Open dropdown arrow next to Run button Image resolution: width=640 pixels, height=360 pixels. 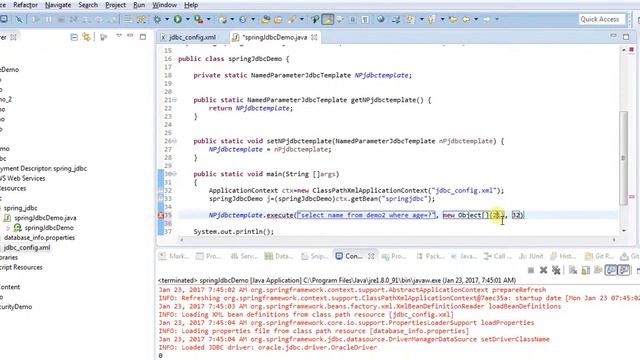pos(188,19)
